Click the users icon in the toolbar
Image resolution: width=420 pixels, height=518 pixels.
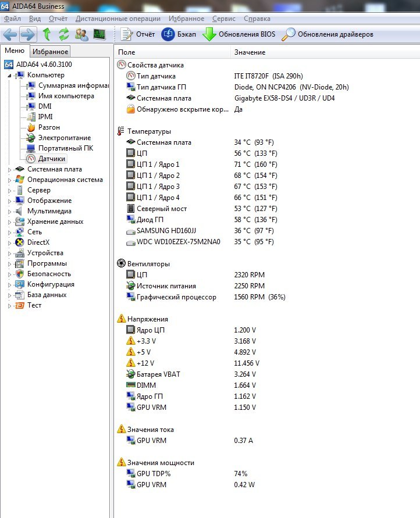tap(82, 34)
